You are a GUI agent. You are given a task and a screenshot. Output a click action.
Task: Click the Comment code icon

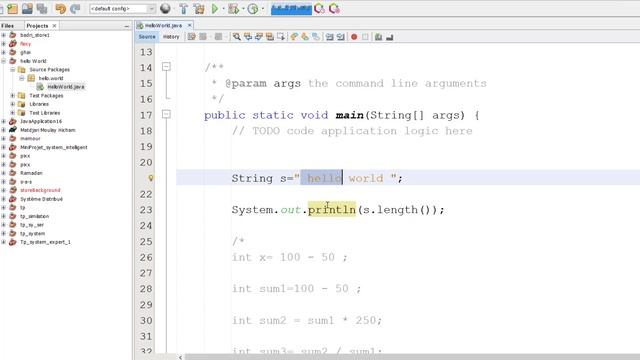[x=378, y=37]
